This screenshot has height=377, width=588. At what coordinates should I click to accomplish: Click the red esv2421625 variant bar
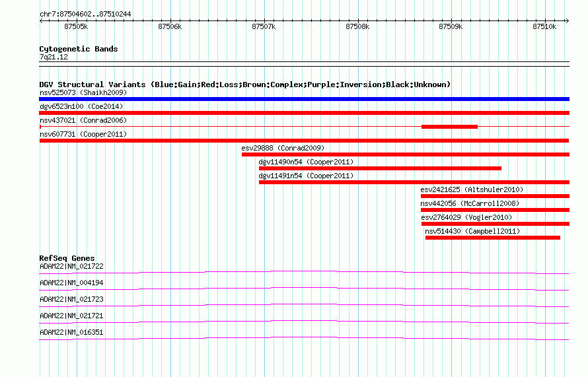[495, 196]
